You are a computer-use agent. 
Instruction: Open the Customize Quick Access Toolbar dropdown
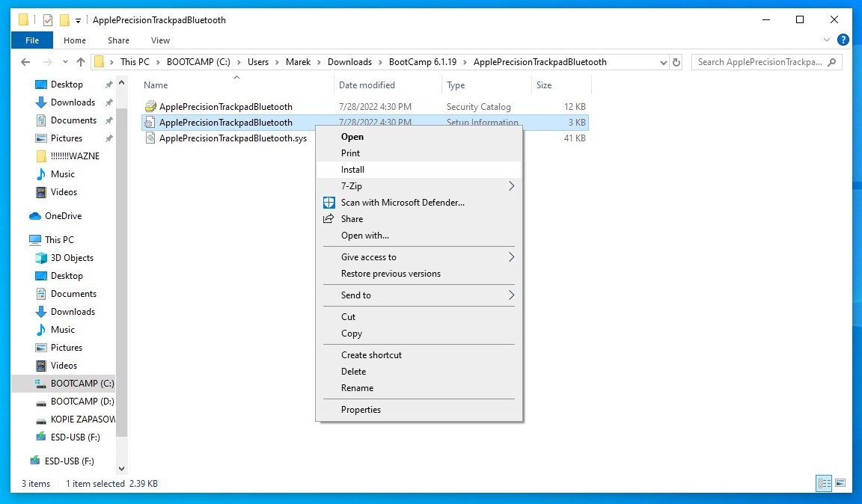(x=78, y=20)
